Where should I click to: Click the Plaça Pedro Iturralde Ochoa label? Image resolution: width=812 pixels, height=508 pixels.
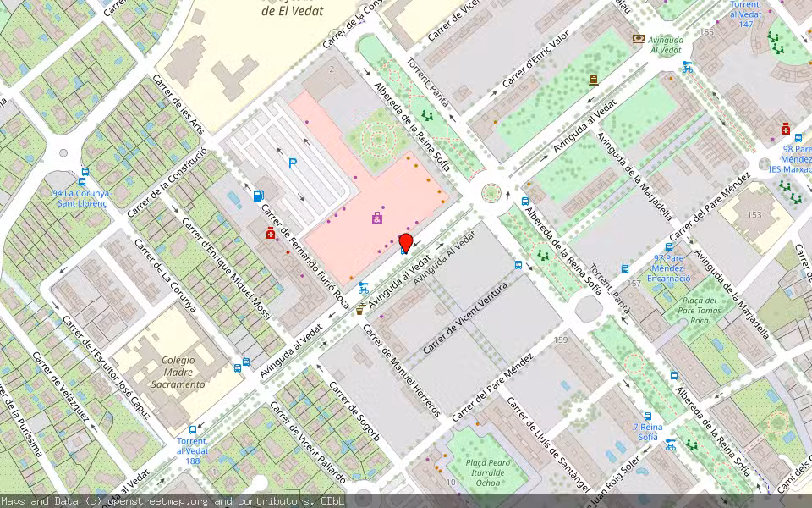point(486,472)
